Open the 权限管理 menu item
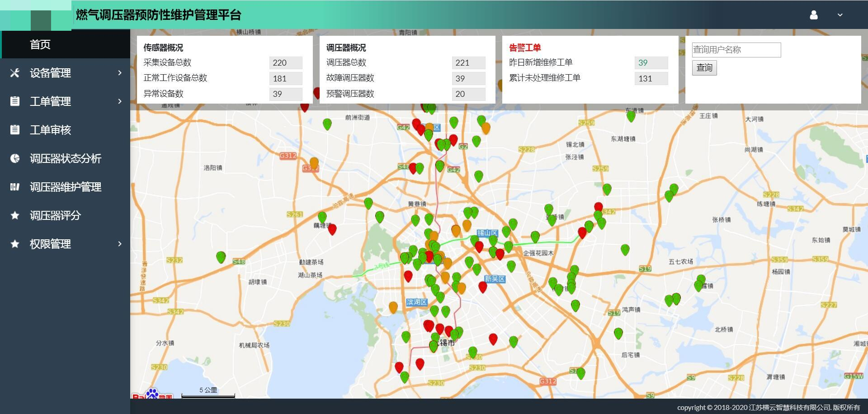 (65, 244)
